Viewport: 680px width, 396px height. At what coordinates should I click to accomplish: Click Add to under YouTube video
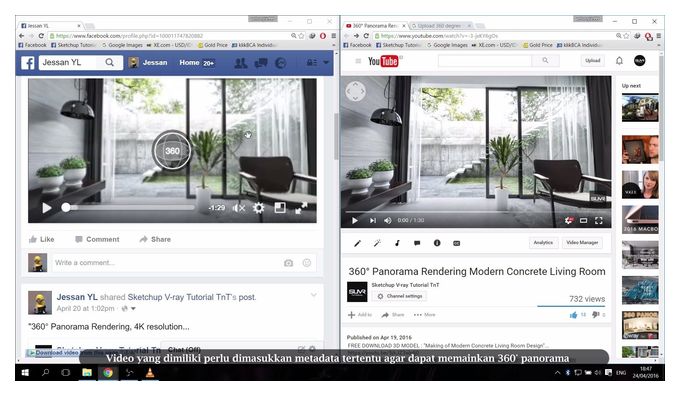click(x=360, y=315)
